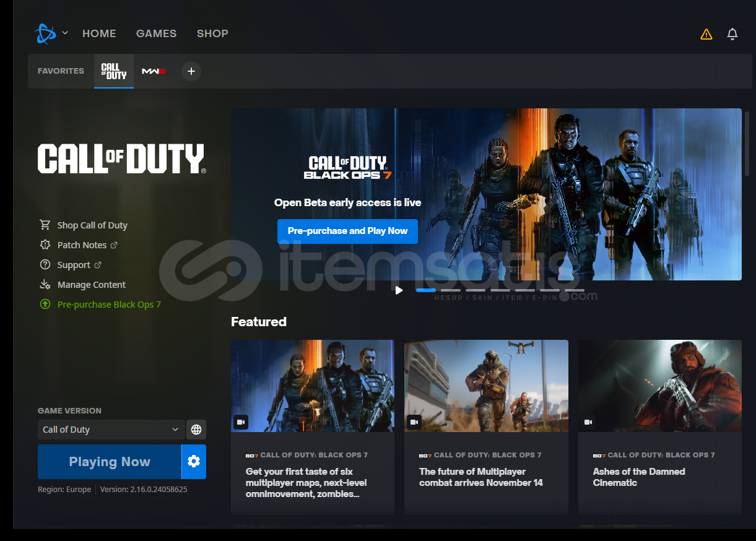Open Patch Notes link
This screenshot has width=756, height=541.
pyautogui.click(x=82, y=245)
